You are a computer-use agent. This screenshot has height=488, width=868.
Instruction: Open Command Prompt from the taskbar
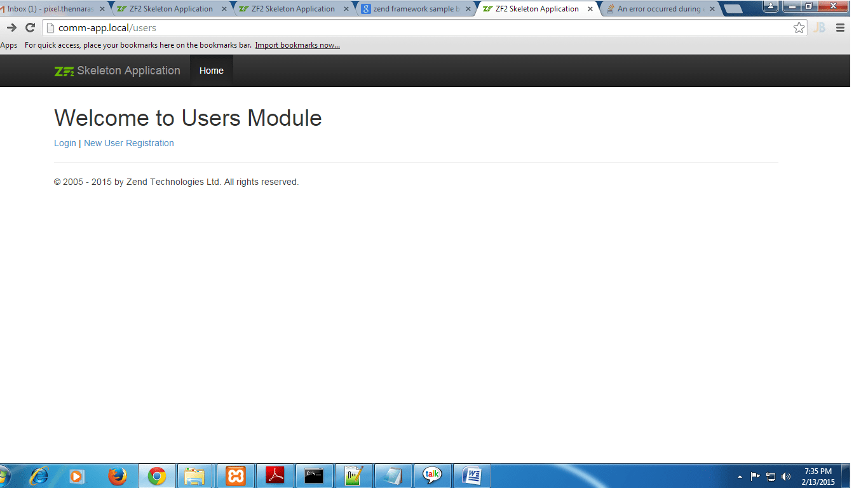click(x=314, y=475)
